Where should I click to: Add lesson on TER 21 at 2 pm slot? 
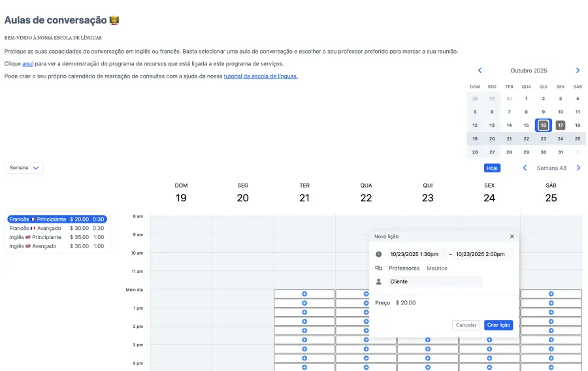[x=304, y=331]
